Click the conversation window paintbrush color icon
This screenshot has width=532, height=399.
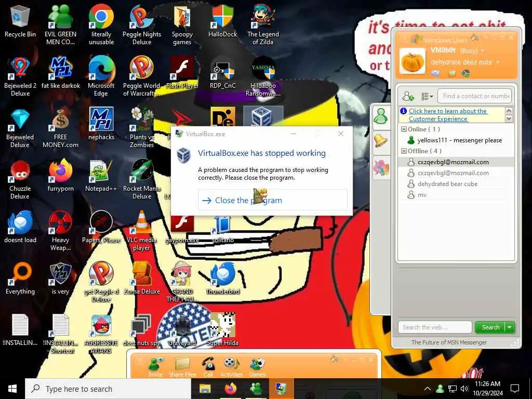334,358
